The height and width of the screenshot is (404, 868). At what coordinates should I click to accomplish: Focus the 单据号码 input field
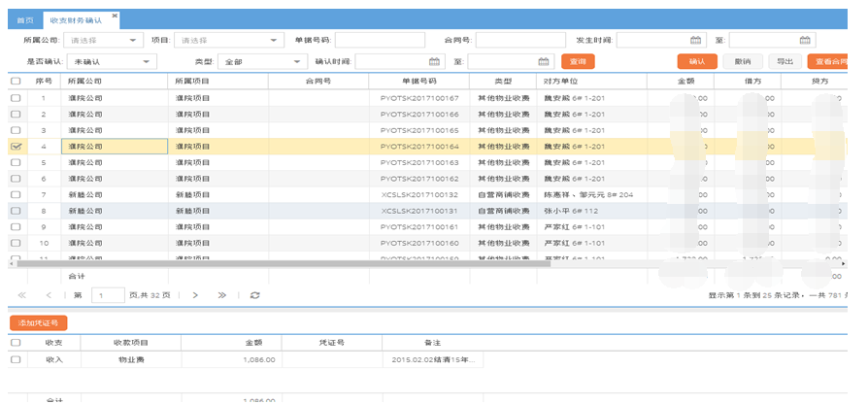point(380,40)
